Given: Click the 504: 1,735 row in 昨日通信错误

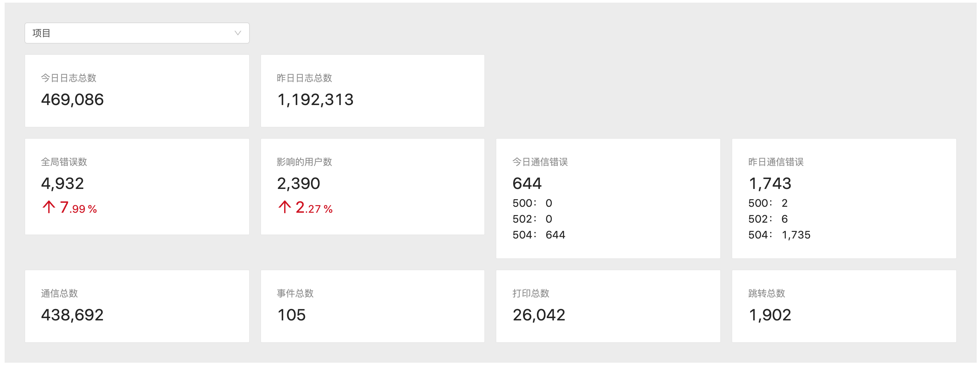Looking at the screenshot, I should point(779,235).
